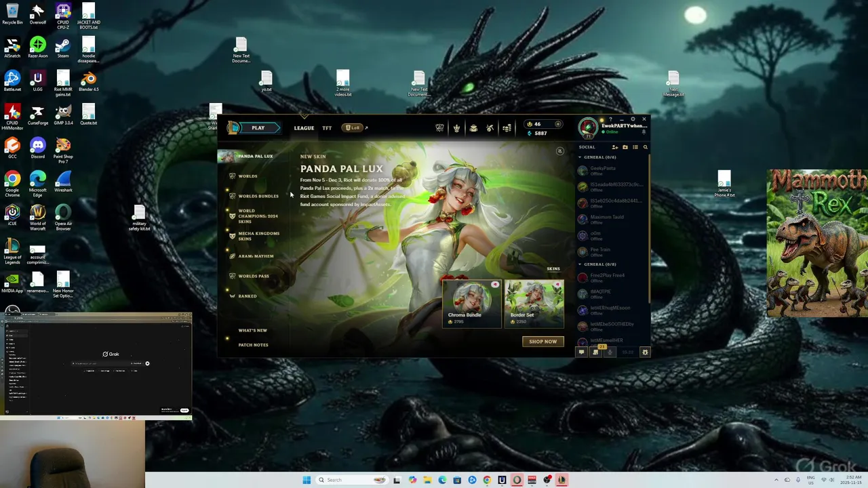Select the League of Legends desktop shortcut
Screen dimensions: 868x488
pyautogui.click(x=12, y=251)
